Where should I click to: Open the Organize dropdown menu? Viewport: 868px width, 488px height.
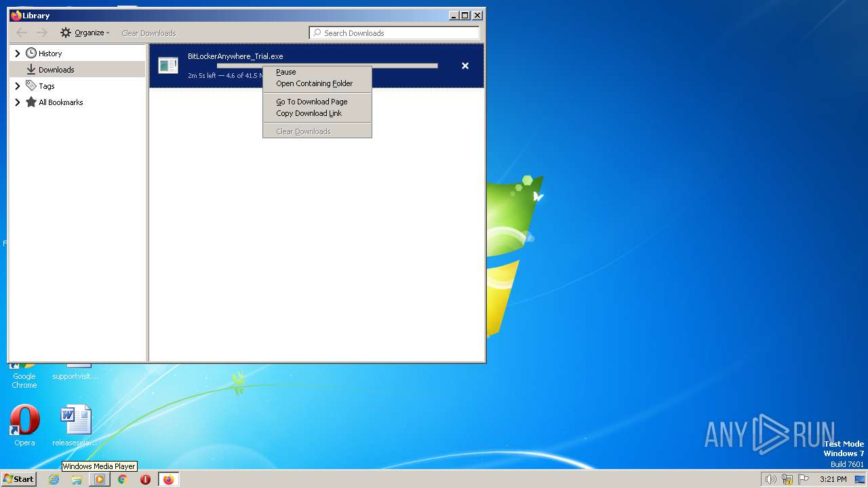[x=85, y=33]
